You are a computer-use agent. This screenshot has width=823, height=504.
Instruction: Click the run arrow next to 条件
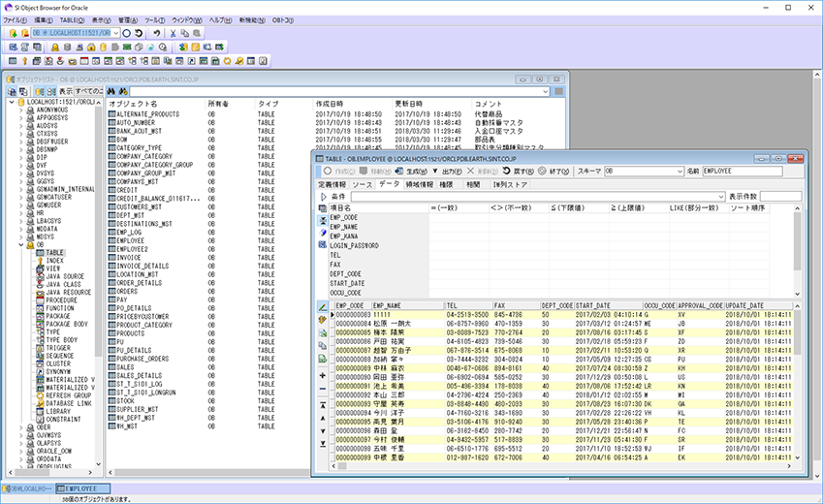324,196
